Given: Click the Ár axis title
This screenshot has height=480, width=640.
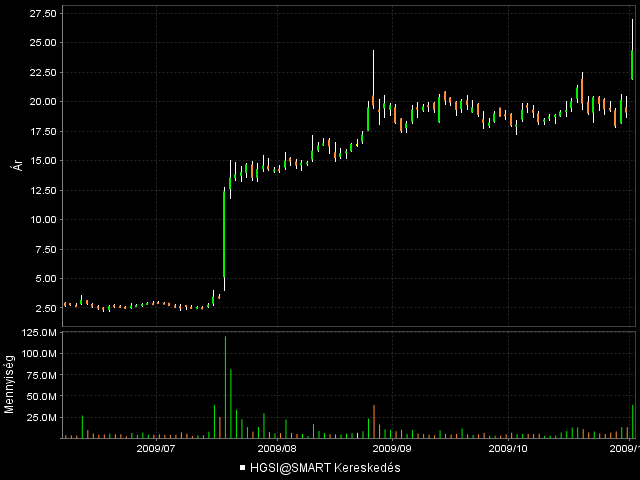Looking at the screenshot, I should point(18,164).
